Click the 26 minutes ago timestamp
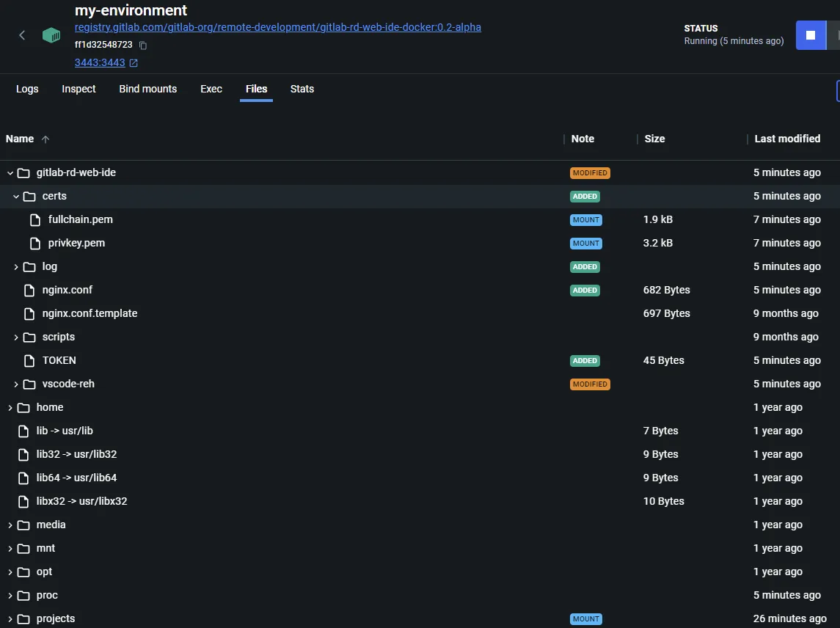Viewport: 840px width, 628px height. (x=789, y=619)
